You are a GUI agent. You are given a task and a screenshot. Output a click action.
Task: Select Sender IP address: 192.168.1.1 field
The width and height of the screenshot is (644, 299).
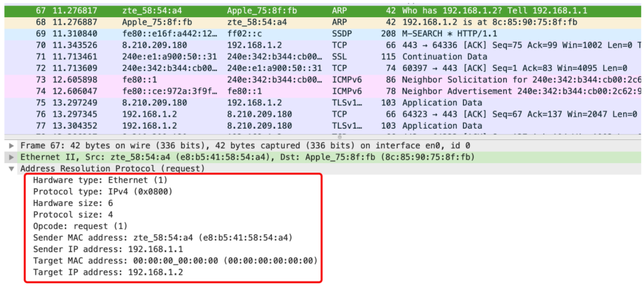pos(108,249)
